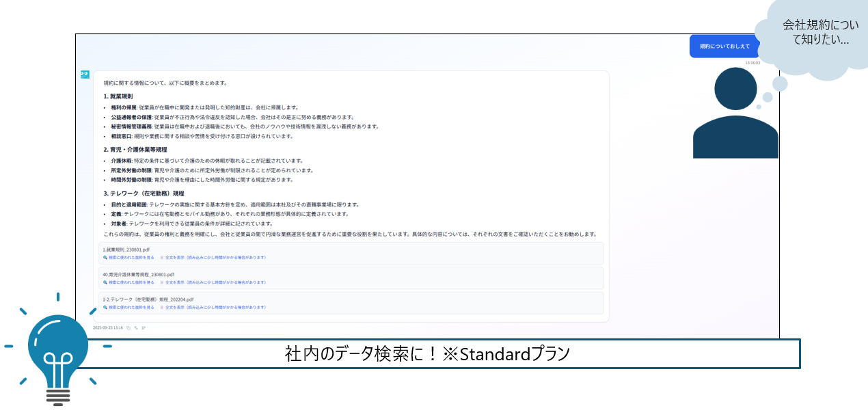868x417 pixels.
Task: Select the 1-2.テレワーク（在宅勤務）規程_202204.pdf file name
Action: point(148,299)
